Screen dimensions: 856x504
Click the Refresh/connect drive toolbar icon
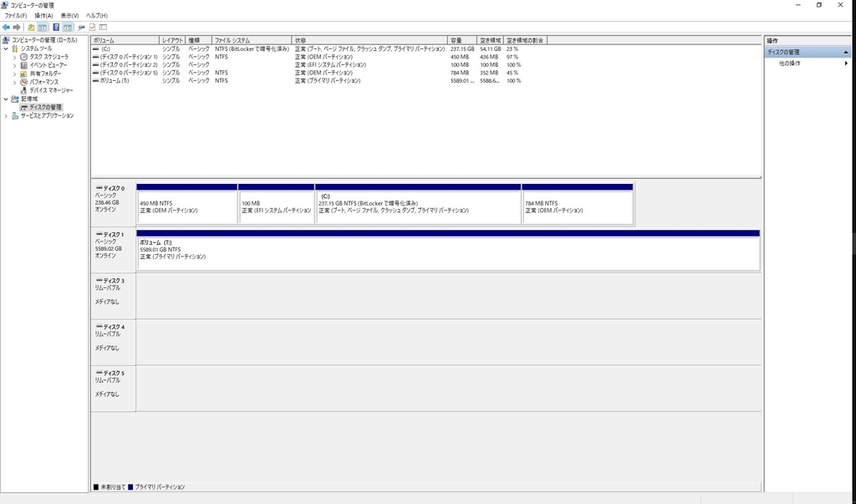[82, 28]
